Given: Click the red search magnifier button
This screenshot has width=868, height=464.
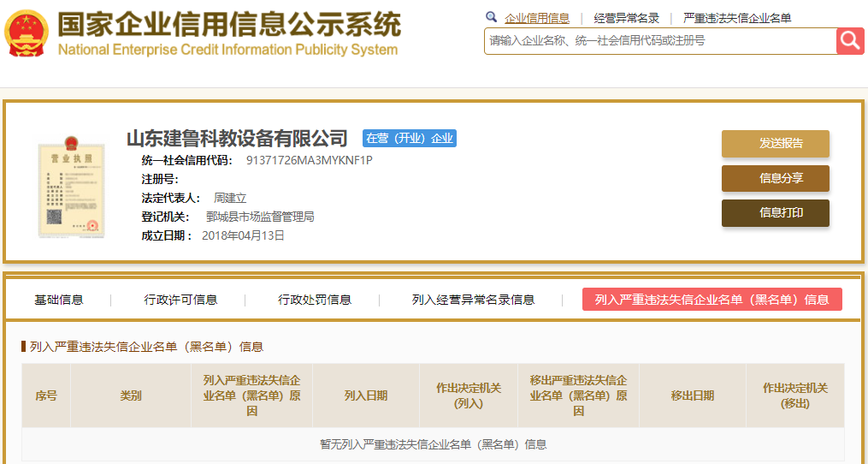Looking at the screenshot, I should click(x=850, y=41).
